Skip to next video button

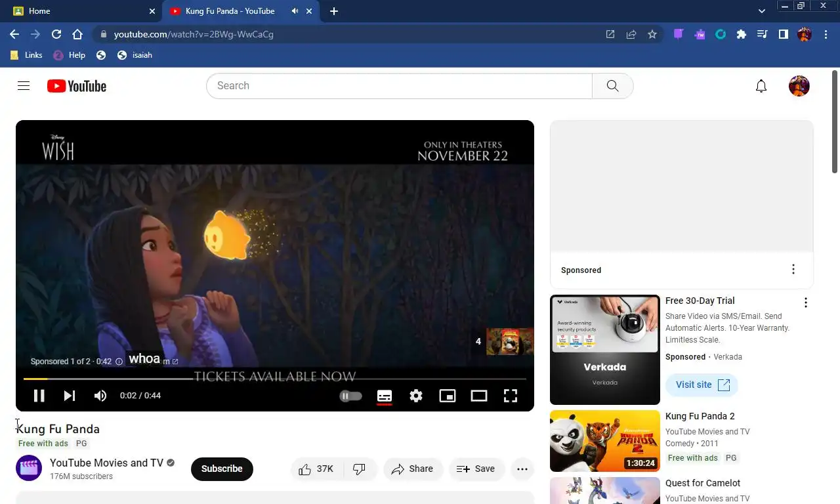[70, 396]
